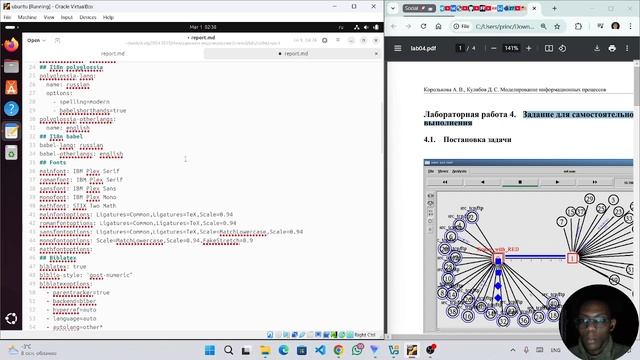The height and width of the screenshot is (360, 640).
Task: Show Applications grid in Ubuntu dock
Action: pos(11,318)
